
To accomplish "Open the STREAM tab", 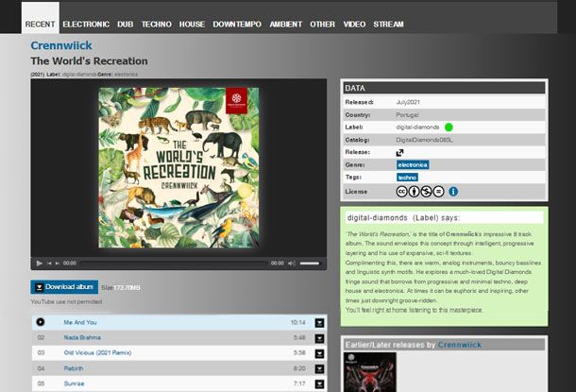I will click(388, 25).
